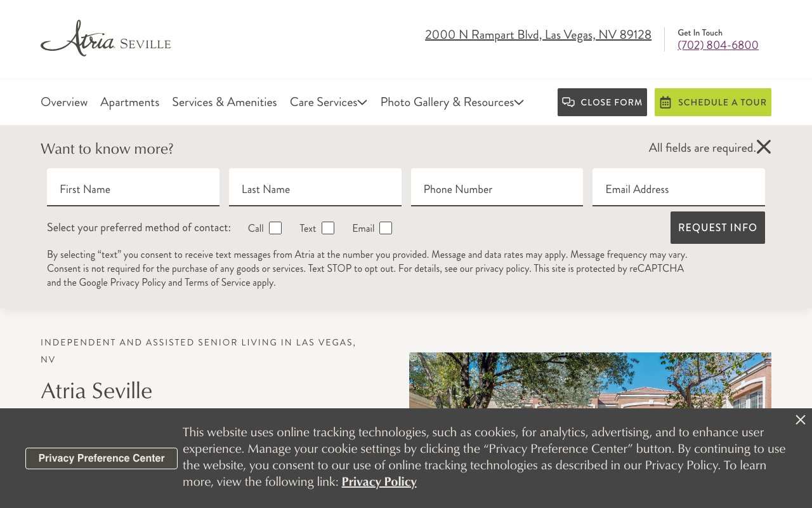This screenshot has width=812, height=508.
Task: Dismiss the cookie banner with its X icon
Action: (x=801, y=420)
